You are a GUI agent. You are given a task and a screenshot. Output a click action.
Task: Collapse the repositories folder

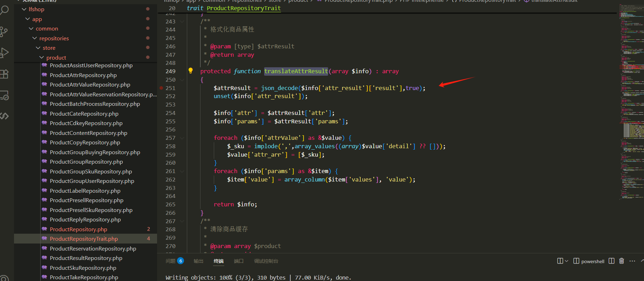point(35,38)
